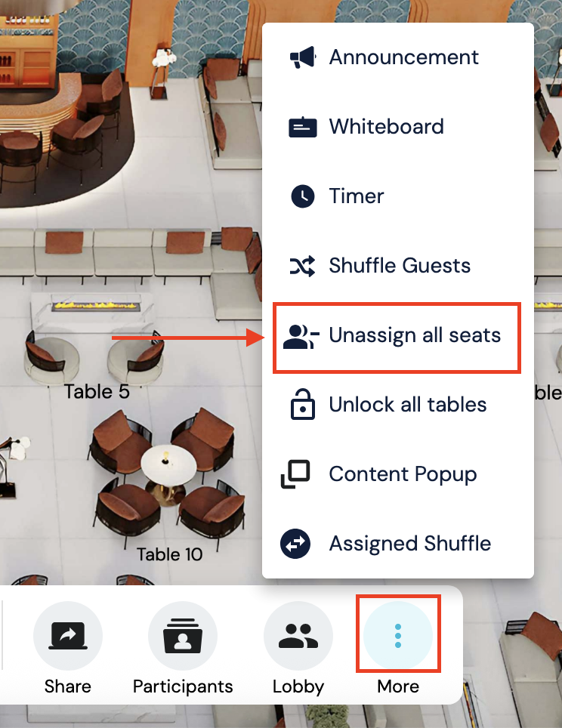Screen dimensions: 562x728
Task: Click the Timer clock icon
Action: [x=303, y=196]
